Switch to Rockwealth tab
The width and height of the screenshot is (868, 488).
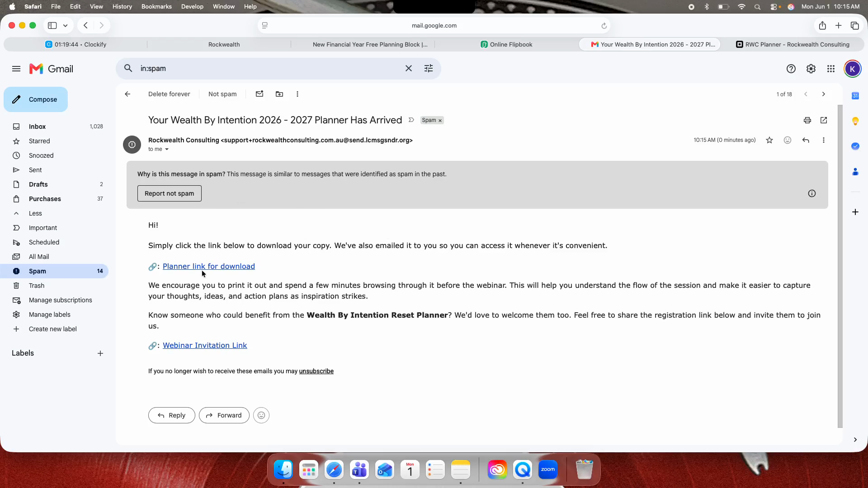pos(224,44)
